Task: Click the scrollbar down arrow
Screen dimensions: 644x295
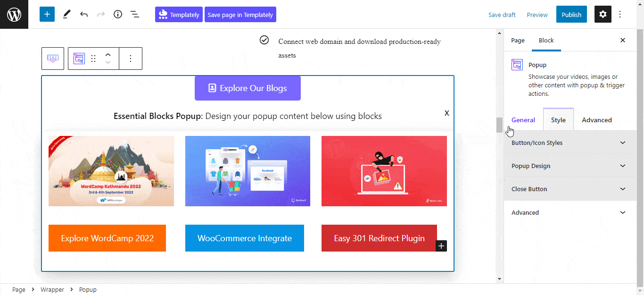Action: (x=500, y=278)
